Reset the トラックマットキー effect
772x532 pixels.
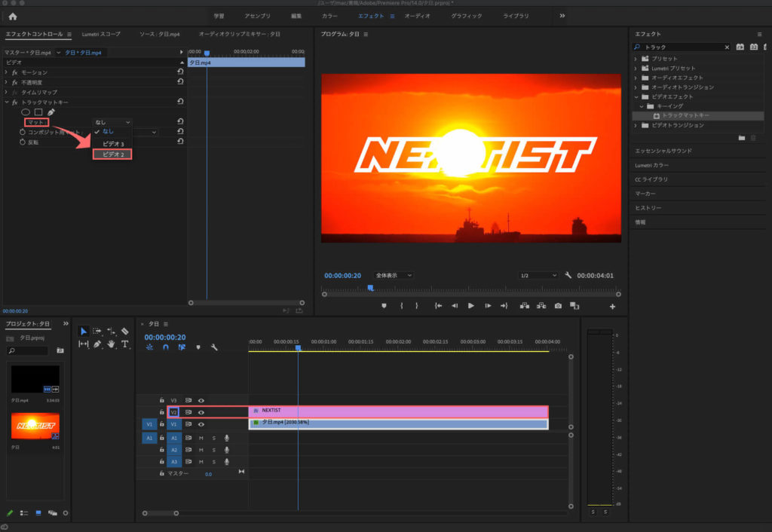(x=180, y=102)
